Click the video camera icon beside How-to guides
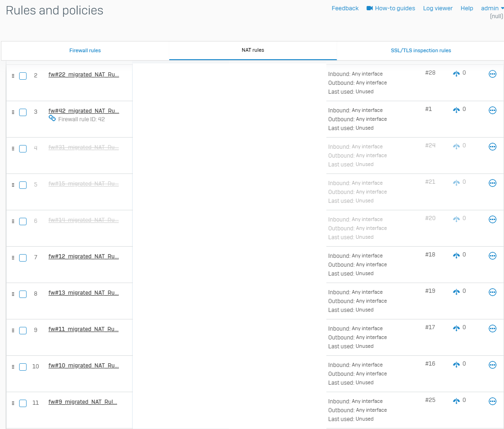Screen dimensions: 504x429 coord(370,8)
